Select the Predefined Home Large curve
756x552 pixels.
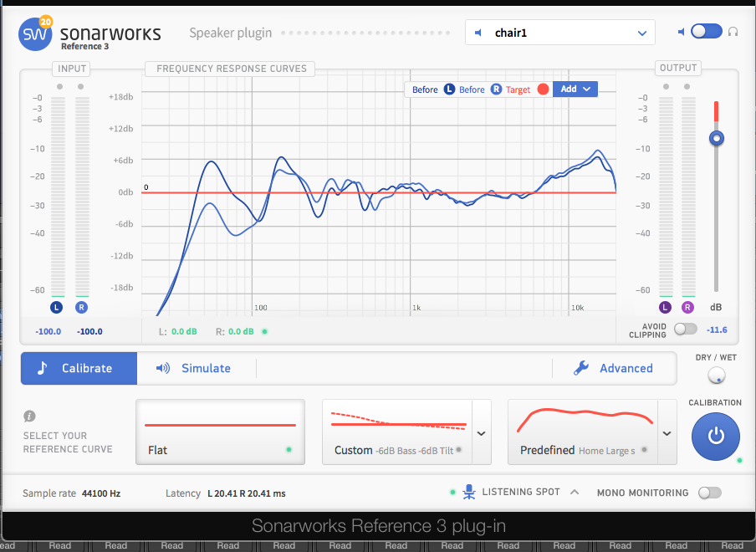coord(583,432)
